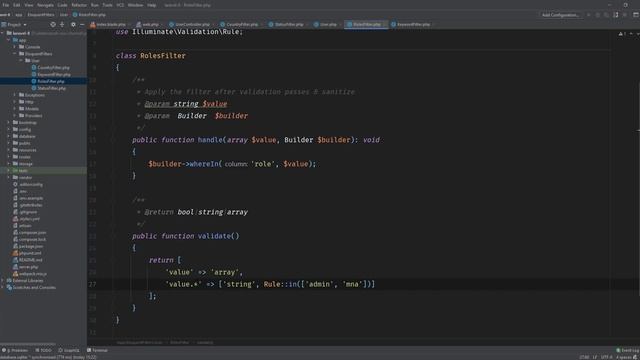The width and height of the screenshot is (640, 360).
Task: Open the Terminal tool window
Action: pos(98,350)
